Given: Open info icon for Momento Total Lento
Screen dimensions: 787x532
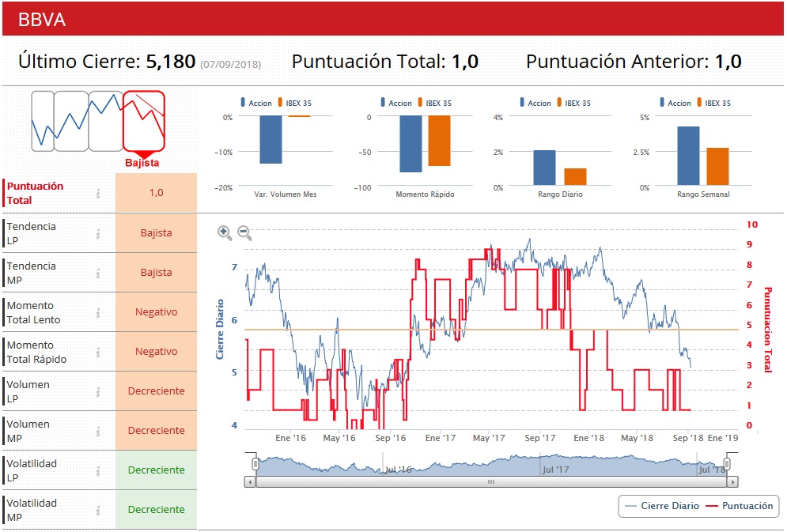Looking at the screenshot, I should pos(98,313).
